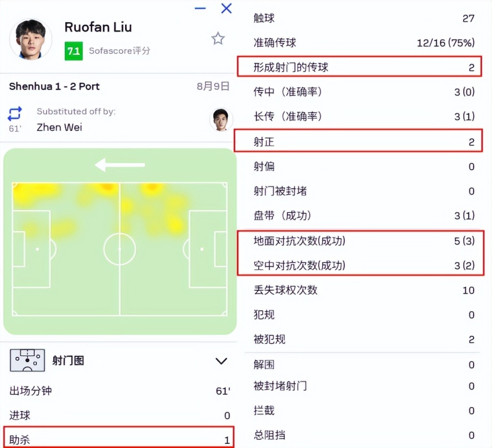Click the Zhen Wei substitute name

click(x=59, y=127)
